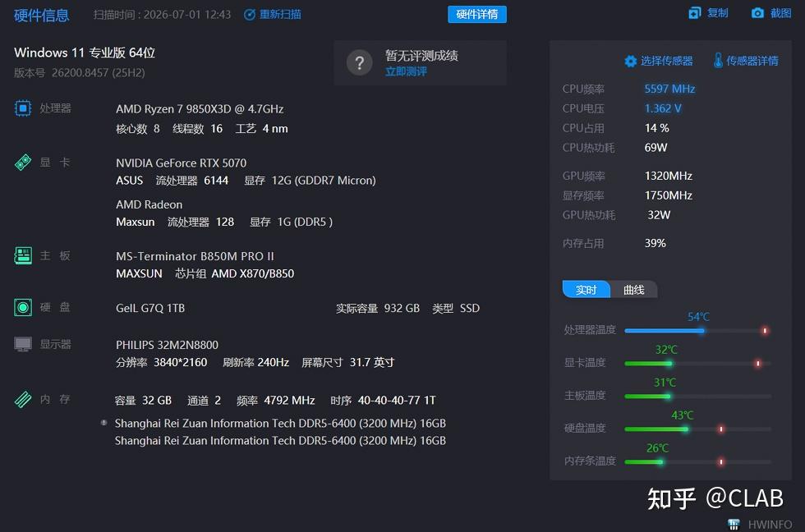Viewport: 805px width, 532px height.
Task: Click Windows 11 专业版 64位 text
Action: click(x=85, y=53)
